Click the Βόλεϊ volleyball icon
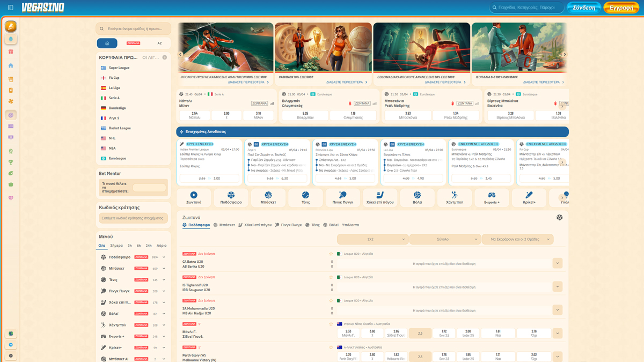This screenshot has height=362, width=644. point(417,197)
